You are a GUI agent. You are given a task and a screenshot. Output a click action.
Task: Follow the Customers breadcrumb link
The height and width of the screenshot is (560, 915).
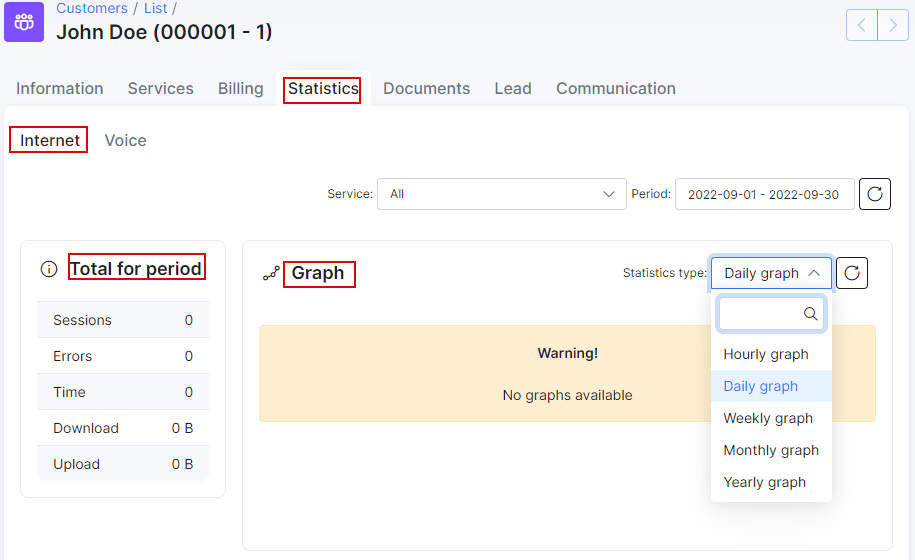[92, 8]
